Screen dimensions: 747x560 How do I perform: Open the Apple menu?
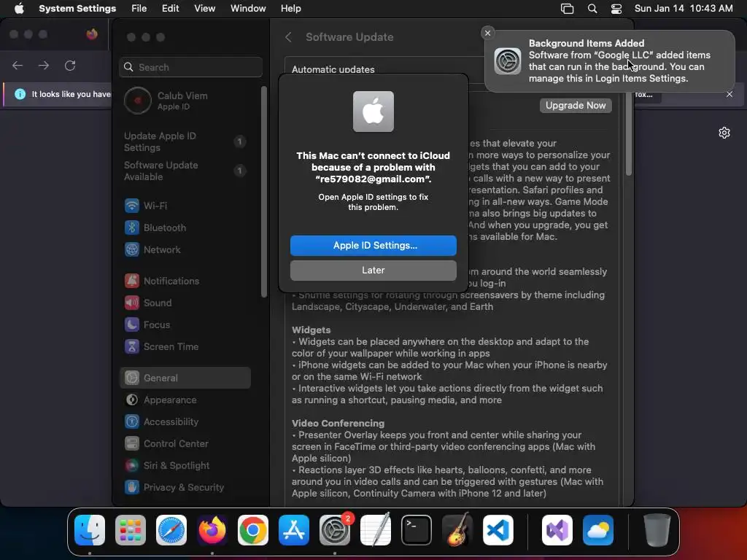[x=19, y=9]
